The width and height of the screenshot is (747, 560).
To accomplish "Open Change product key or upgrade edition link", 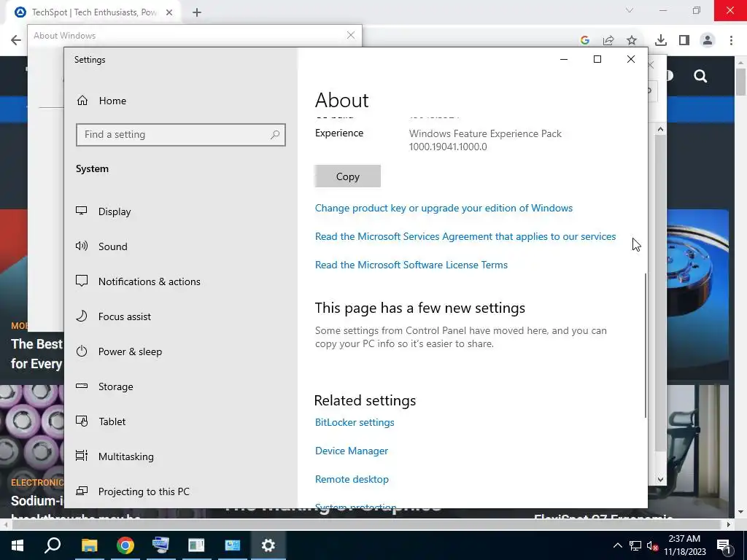I will [x=444, y=208].
